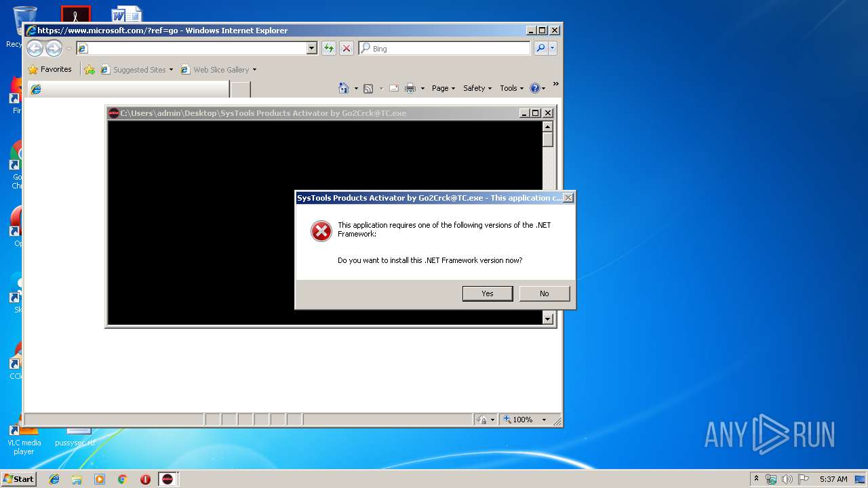This screenshot has height=488, width=868.
Task: Go forward in Internet Explorer
Action: pyautogui.click(x=54, y=48)
